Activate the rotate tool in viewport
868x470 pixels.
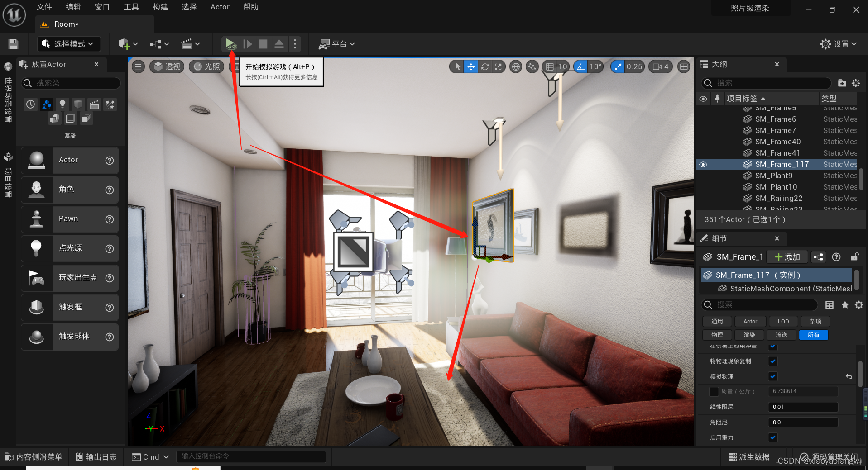[x=485, y=67]
